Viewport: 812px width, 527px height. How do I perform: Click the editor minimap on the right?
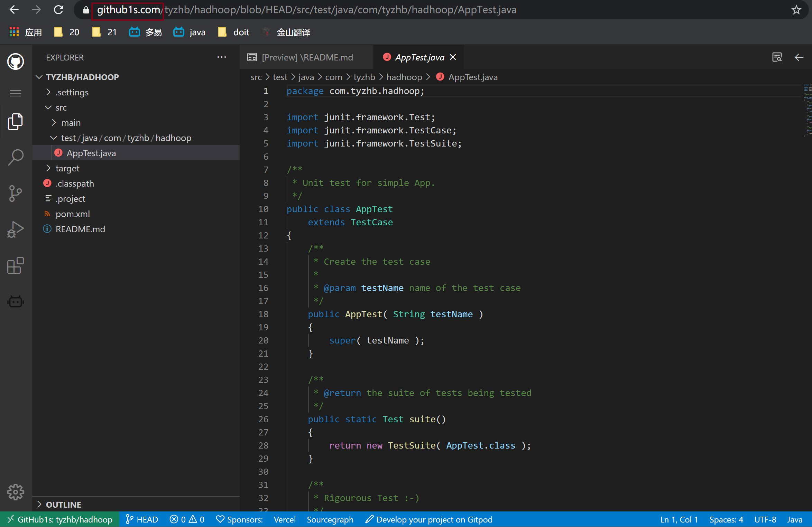click(x=808, y=111)
